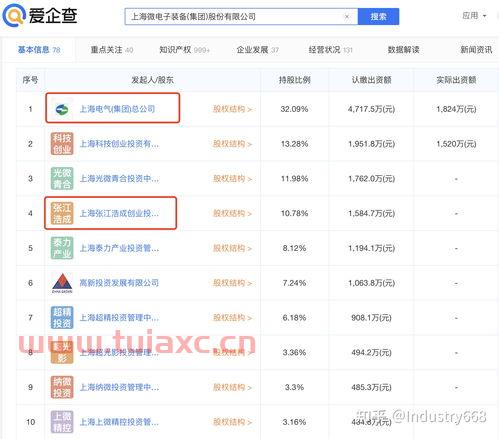Select the 11.98% shareholding cell
499x439 pixels.
point(294,178)
